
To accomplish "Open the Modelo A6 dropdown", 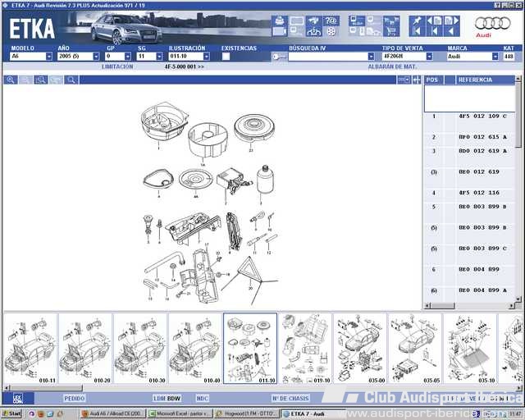I will point(49,57).
